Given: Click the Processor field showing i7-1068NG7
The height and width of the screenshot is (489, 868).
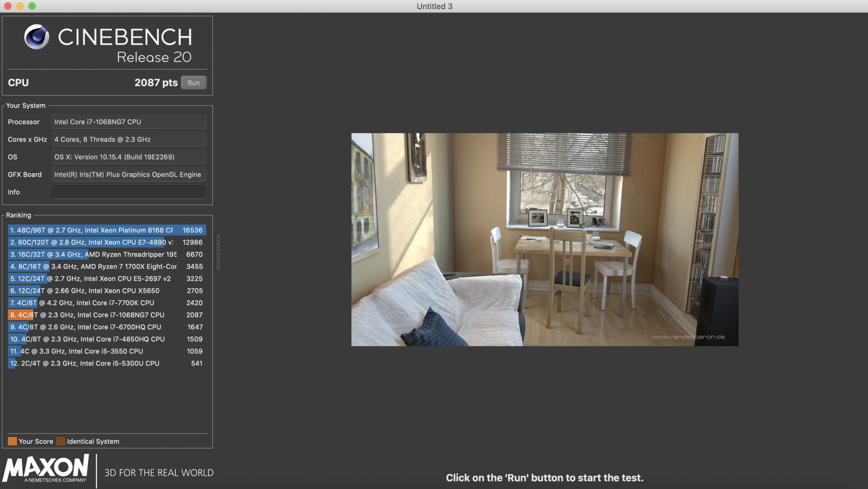Looking at the screenshot, I should click(128, 122).
